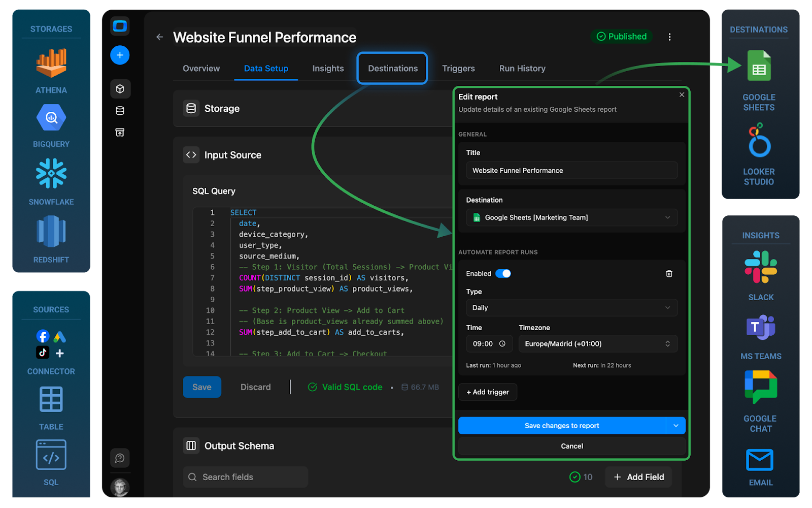This screenshot has width=812, height=508.
Task: Switch to the Insights tab
Action: (x=327, y=68)
